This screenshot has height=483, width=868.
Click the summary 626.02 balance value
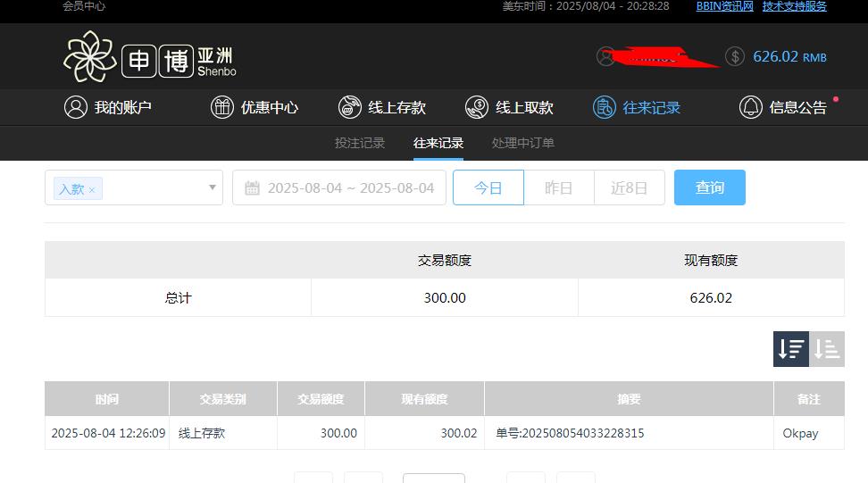(x=711, y=297)
